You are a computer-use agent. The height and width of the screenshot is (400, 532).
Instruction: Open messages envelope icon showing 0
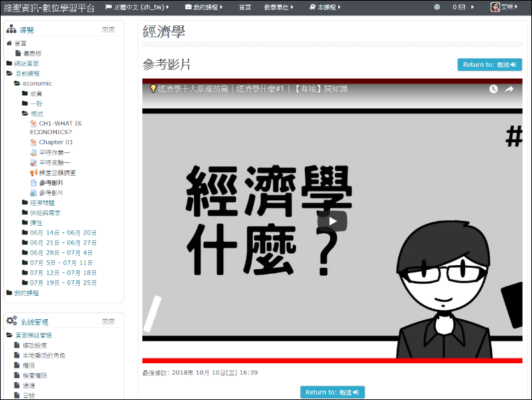(x=459, y=7)
